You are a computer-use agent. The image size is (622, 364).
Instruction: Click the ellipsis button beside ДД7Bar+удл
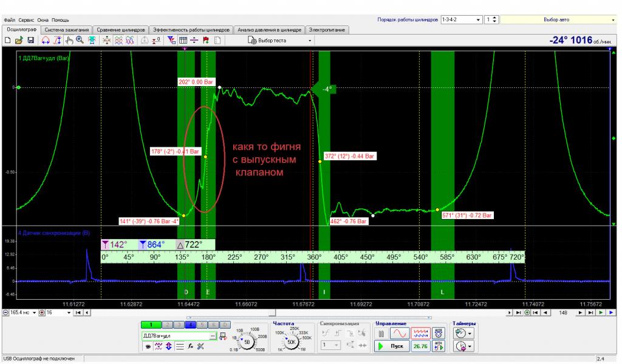[x=213, y=336]
